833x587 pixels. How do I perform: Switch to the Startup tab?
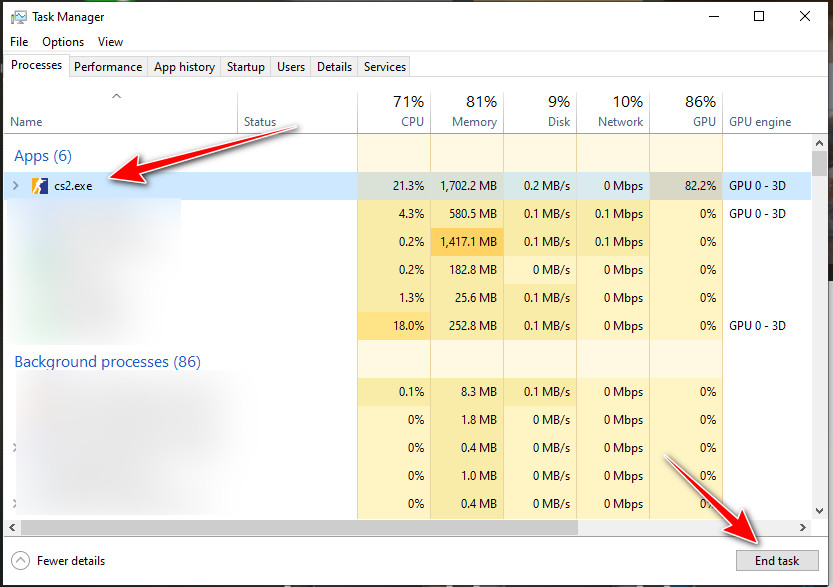245,67
